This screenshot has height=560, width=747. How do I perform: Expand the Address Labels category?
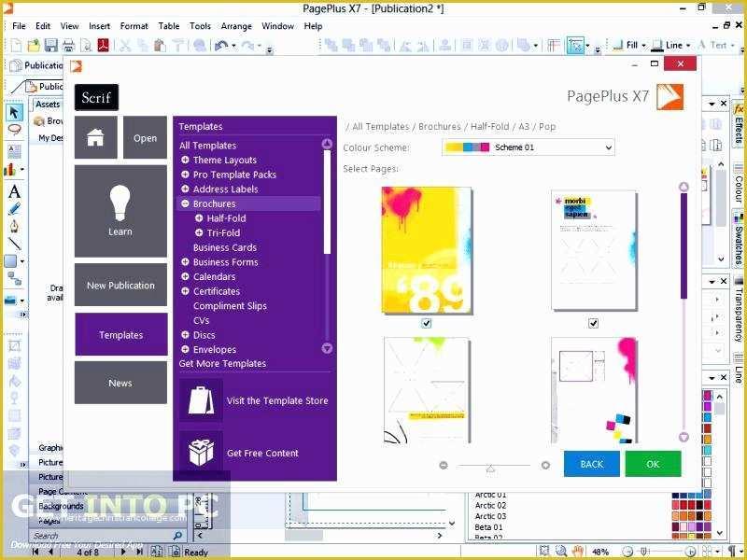pos(185,189)
